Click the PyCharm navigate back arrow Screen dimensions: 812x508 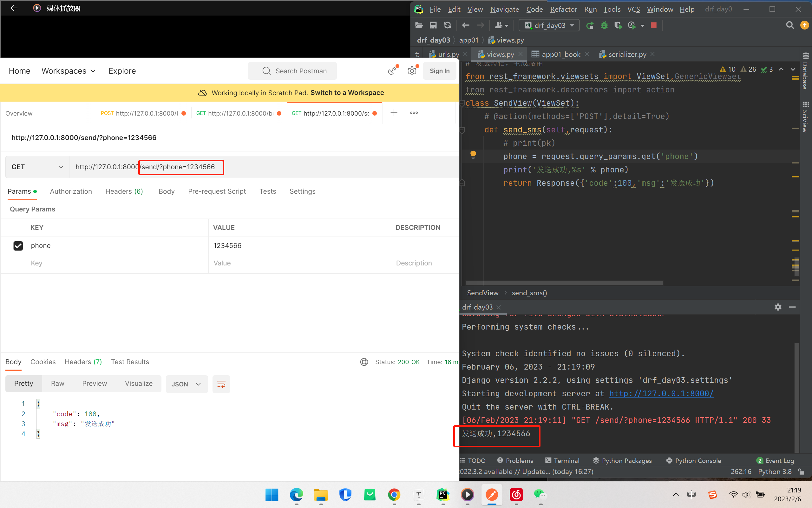tap(466, 25)
